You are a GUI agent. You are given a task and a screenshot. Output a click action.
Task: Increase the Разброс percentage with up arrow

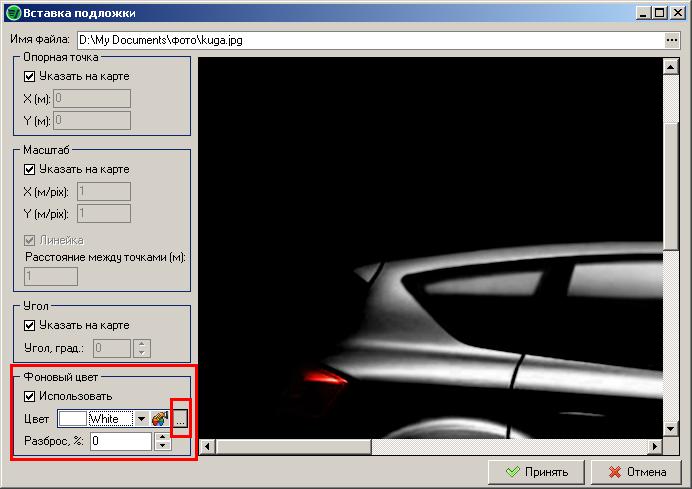click(163, 436)
